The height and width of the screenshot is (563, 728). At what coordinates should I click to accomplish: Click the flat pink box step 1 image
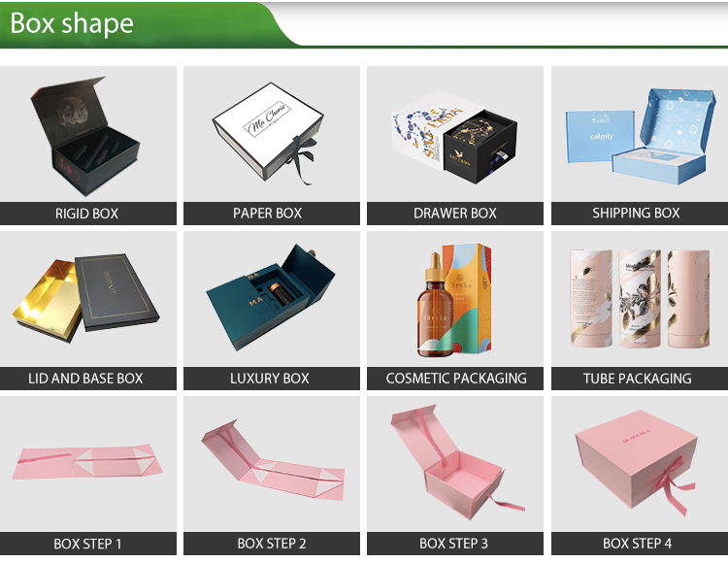87,464
